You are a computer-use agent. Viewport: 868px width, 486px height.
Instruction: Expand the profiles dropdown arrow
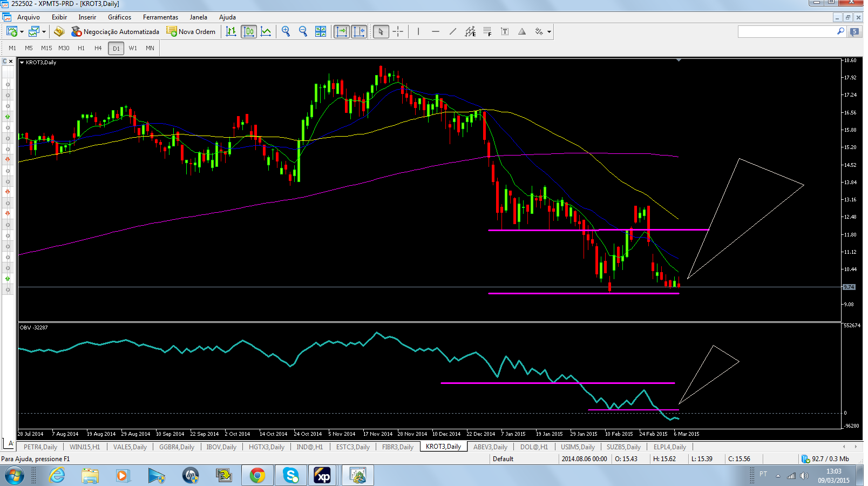(x=44, y=32)
